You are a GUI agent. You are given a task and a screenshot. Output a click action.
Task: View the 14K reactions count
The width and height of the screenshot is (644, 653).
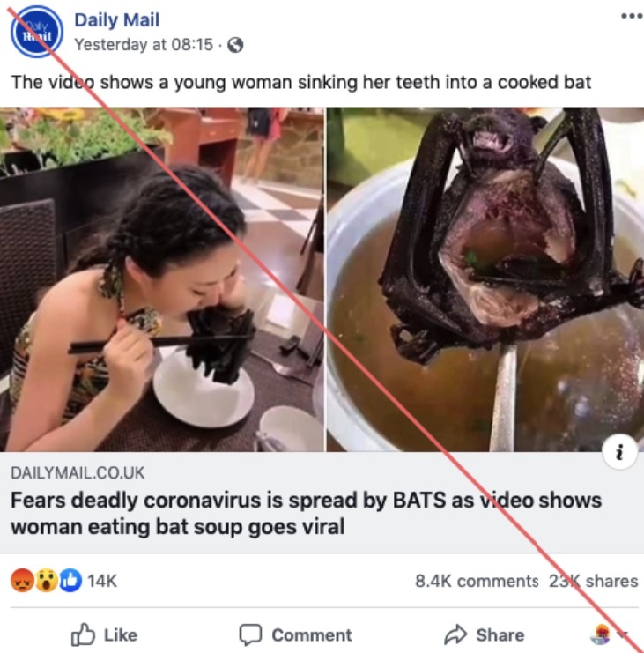[102, 581]
